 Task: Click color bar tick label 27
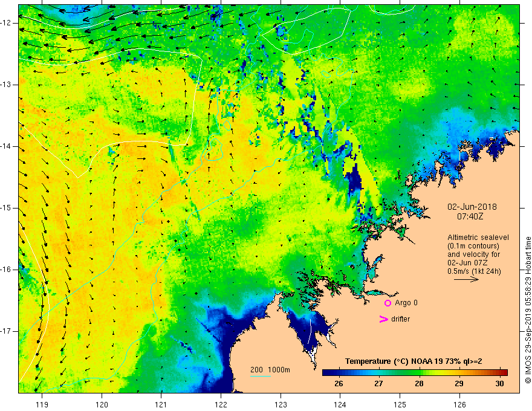pyautogui.click(x=378, y=384)
